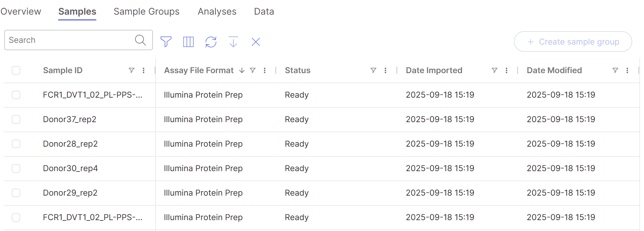
Task: Click the refresh table icon
Action: pos(211,42)
